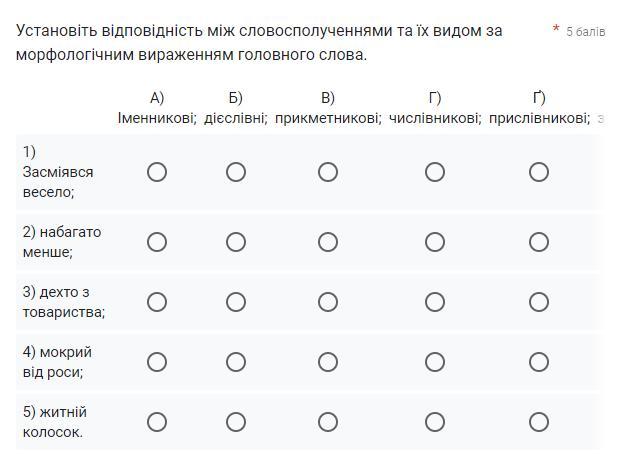Screen dimensions: 625x460
Task: Pick В) прикметникові for мокрий від роси
Action: click(328, 362)
